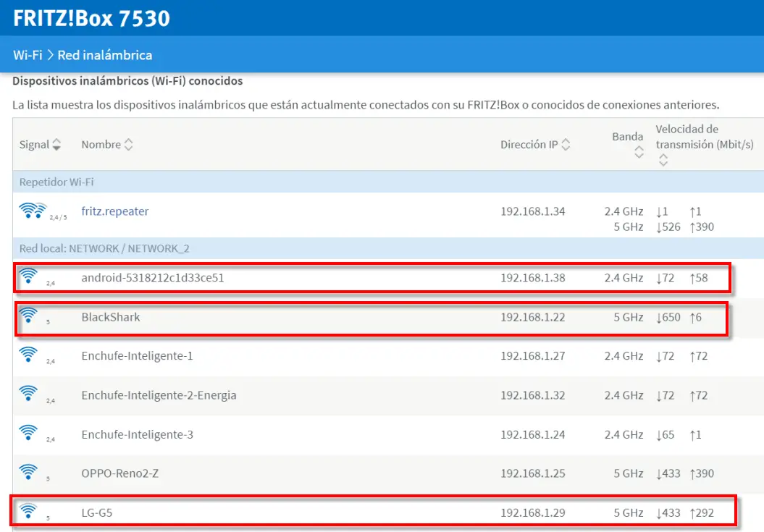Click the fritz.repeater signal icon
The image size is (764, 532).
pyautogui.click(x=33, y=211)
